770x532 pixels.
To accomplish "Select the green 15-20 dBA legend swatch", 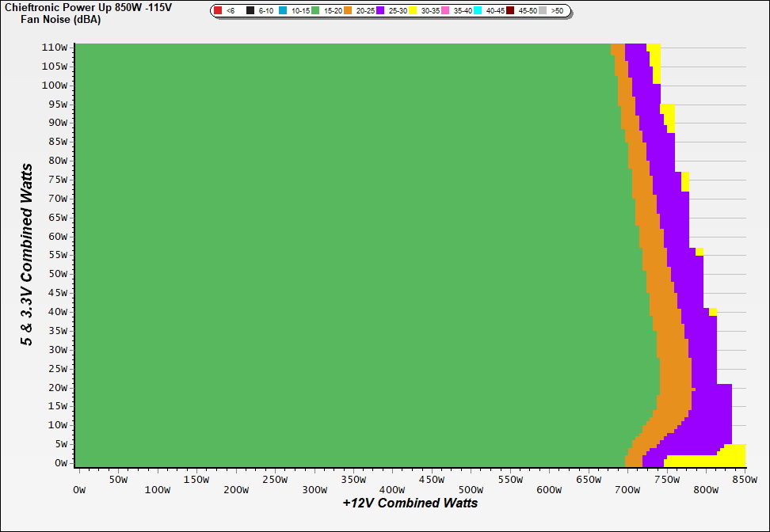I will 315,11.
